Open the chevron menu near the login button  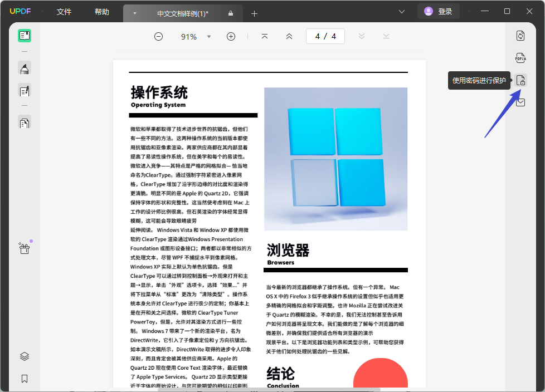[x=401, y=11]
